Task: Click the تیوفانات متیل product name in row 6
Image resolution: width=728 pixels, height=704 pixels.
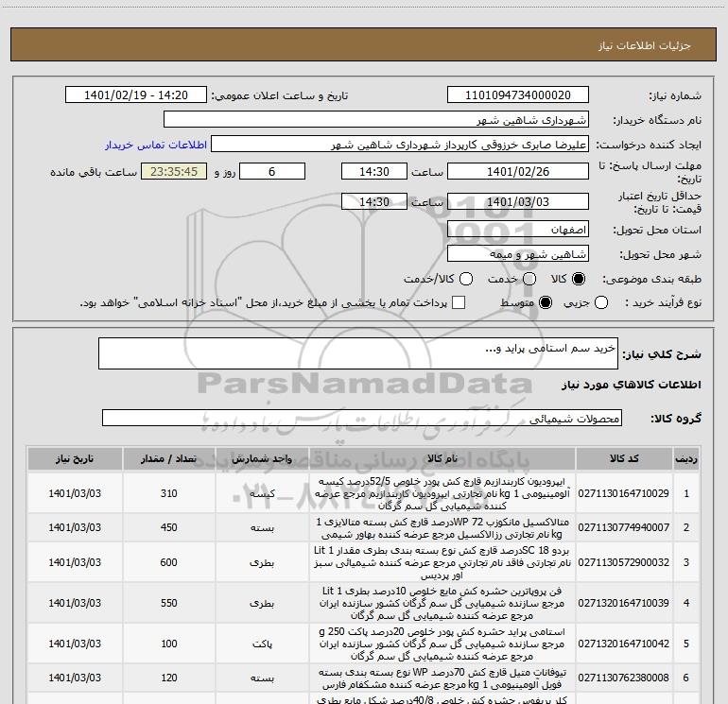Action: tap(442, 678)
